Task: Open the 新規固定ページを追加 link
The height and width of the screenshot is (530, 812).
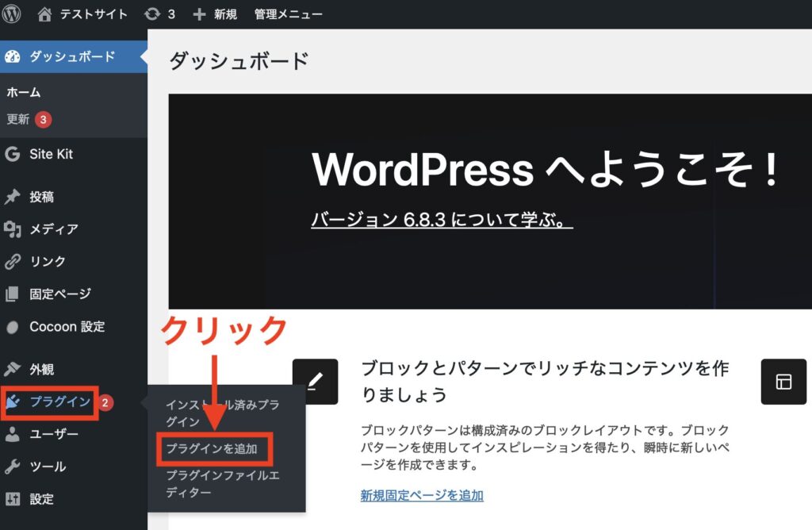Action: [x=422, y=495]
